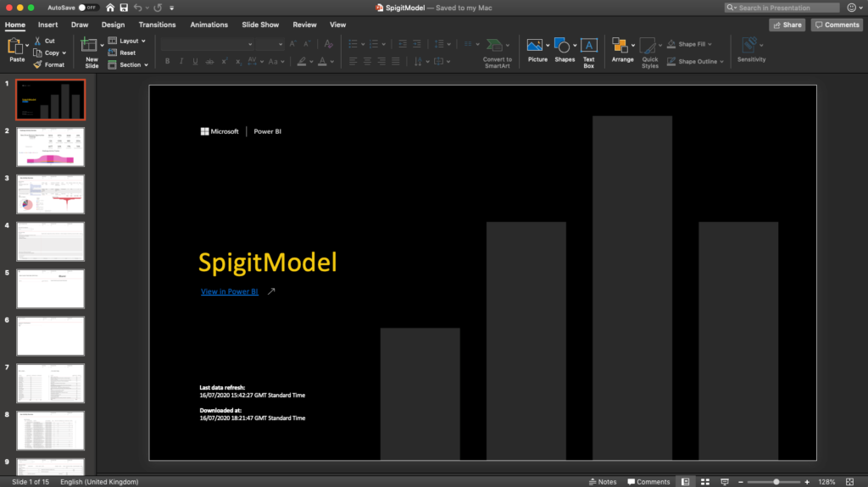868x487 pixels.
Task: Switch to the Animations tab
Action: pos(209,25)
